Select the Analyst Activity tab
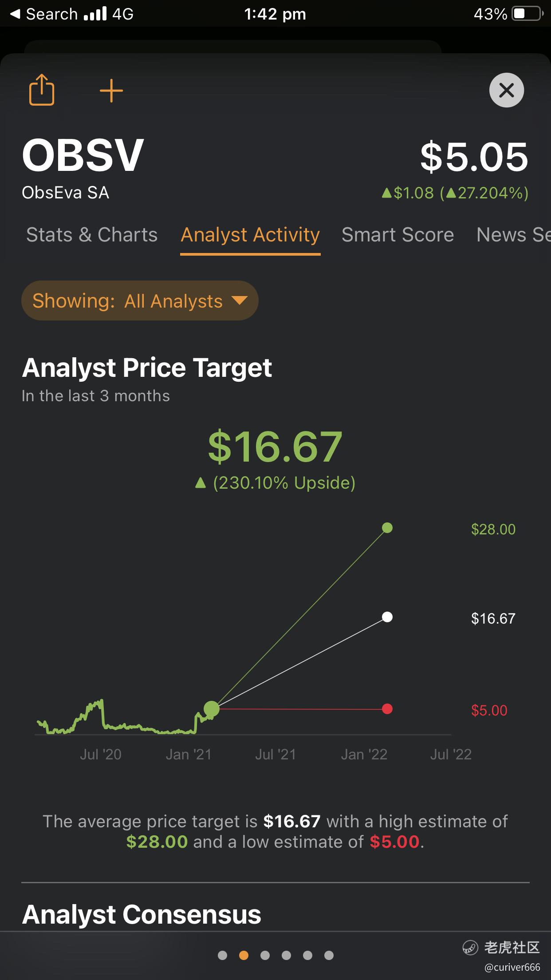The height and width of the screenshot is (980, 551). (x=250, y=235)
